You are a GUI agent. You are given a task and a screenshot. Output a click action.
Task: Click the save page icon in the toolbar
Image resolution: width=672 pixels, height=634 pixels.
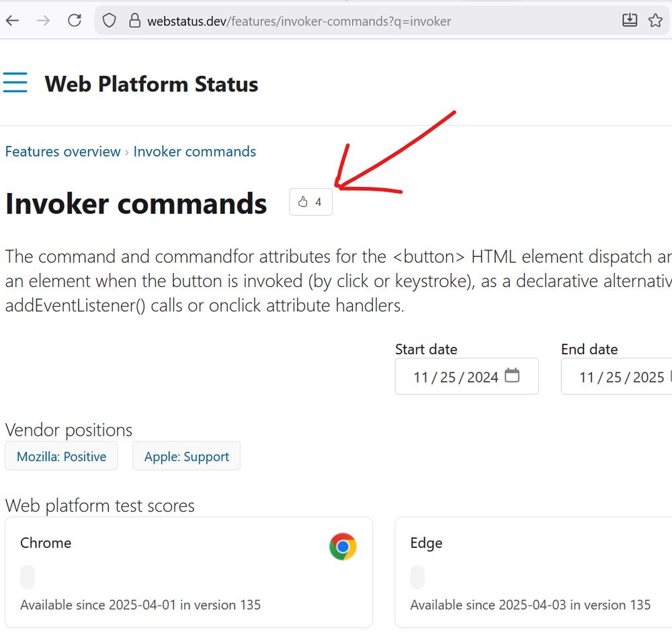coord(629,20)
